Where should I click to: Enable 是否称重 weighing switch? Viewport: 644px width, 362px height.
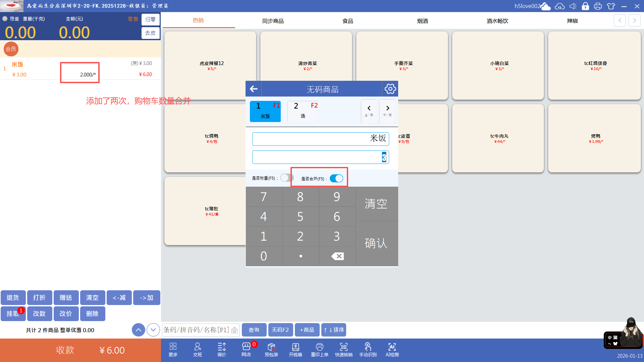coord(287,178)
